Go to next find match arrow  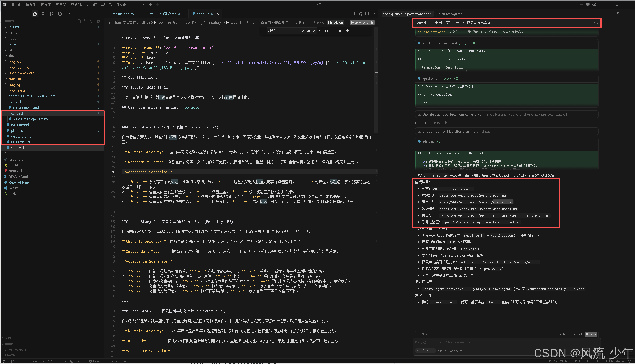pyautogui.click(x=354, y=31)
